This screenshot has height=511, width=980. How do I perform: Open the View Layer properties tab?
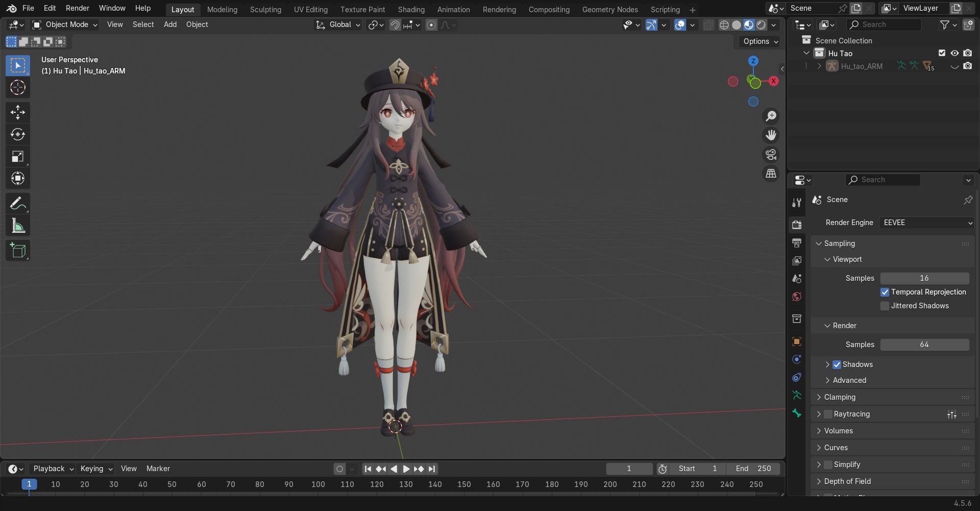[x=797, y=261]
